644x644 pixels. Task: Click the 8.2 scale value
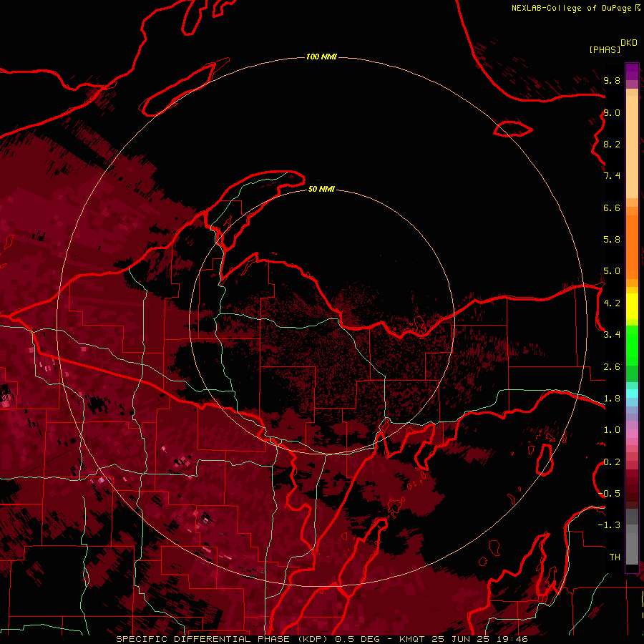[612, 144]
